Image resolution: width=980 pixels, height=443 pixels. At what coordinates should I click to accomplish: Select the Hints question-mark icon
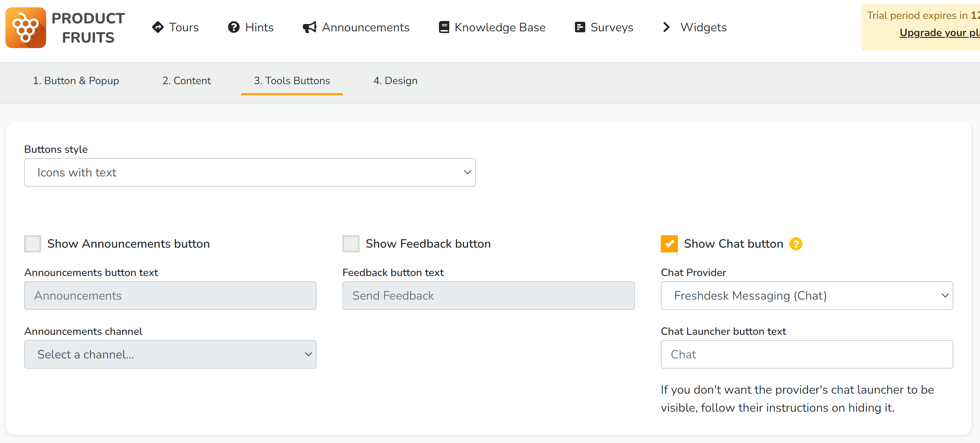pyautogui.click(x=233, y=27)
